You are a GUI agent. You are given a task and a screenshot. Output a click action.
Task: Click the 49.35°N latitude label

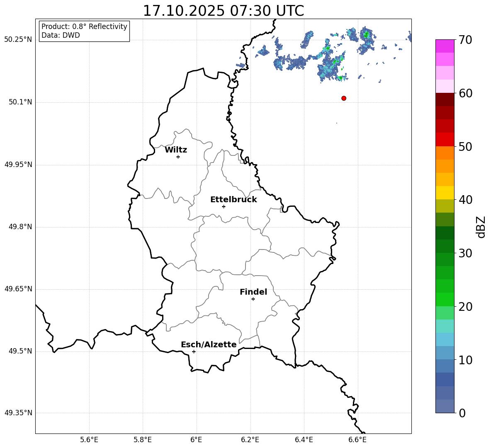click(18, 413)
